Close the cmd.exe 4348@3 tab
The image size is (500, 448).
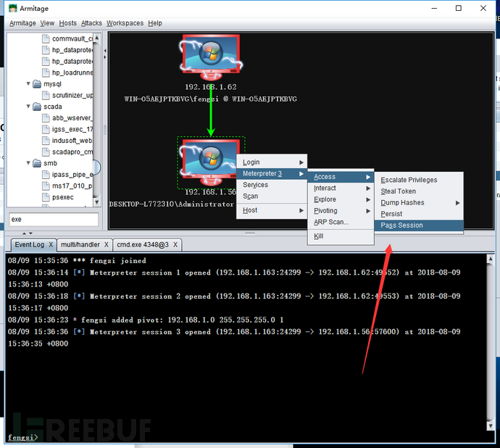175,245
